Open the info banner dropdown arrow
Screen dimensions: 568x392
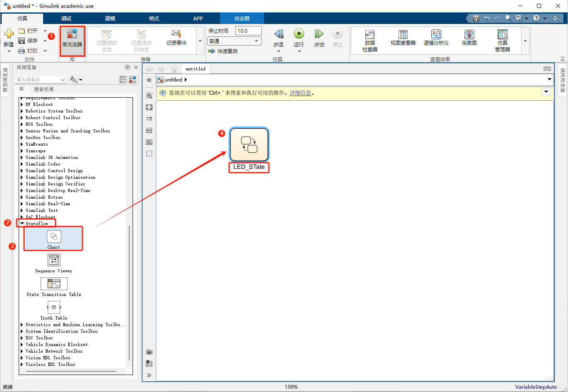coord(546,92)
